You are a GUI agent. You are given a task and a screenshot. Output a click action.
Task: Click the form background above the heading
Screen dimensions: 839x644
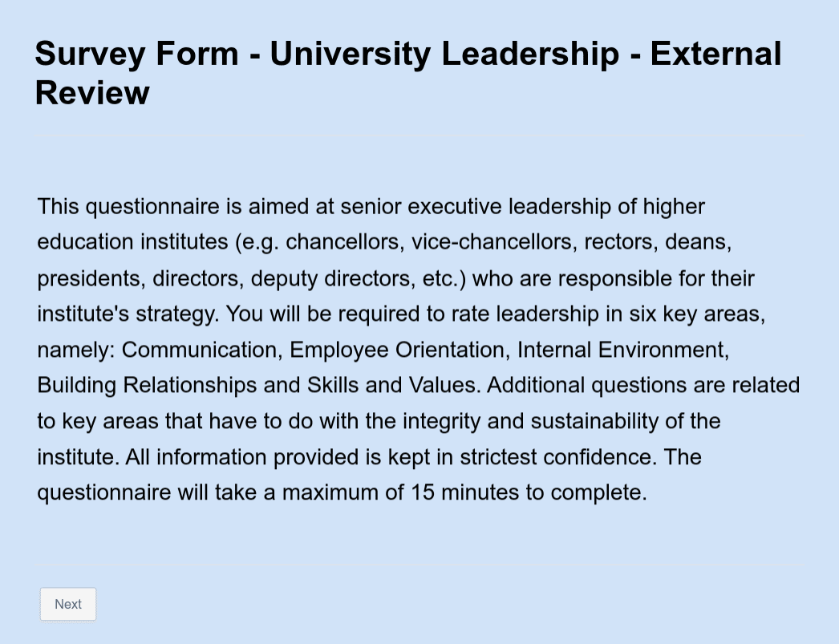[419, 16]
